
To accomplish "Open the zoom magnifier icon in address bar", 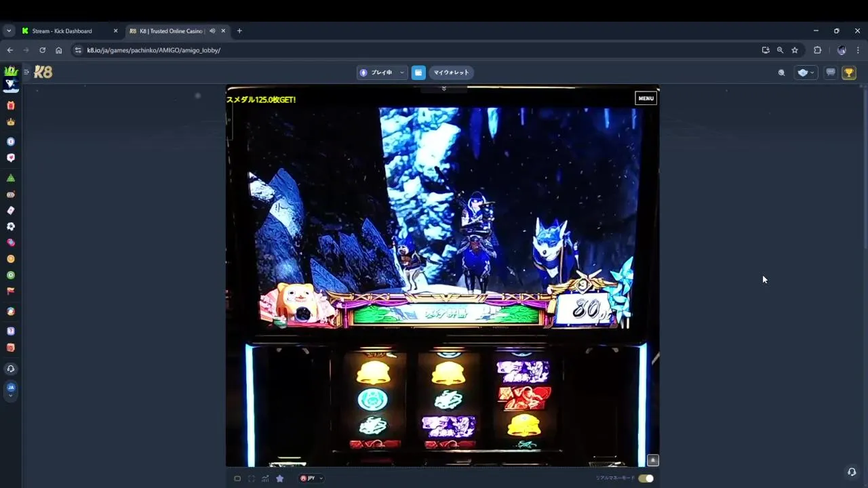I will [x=780, y=50].
